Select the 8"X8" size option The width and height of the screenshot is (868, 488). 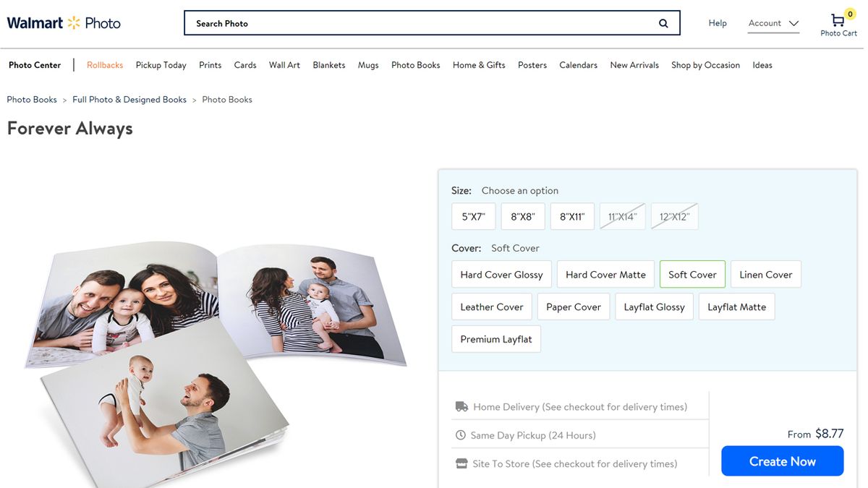pos(522,215)
